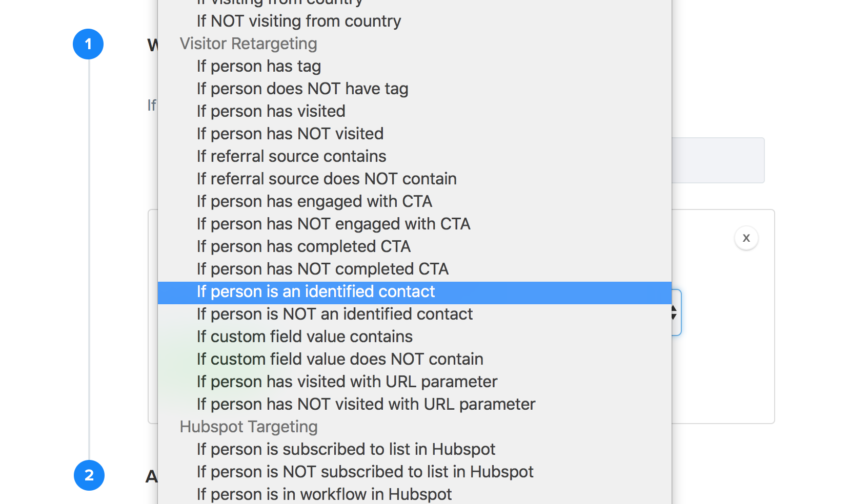Select "If person is subscribed to list in Hubspot"
The height and width of the screenshot is (504, 850).
pos(346,449)
